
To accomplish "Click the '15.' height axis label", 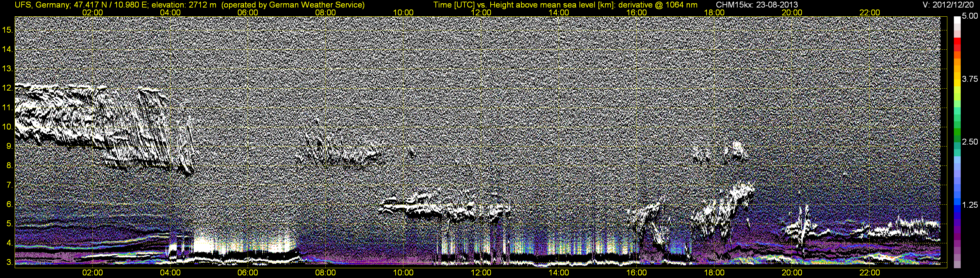I will tap(8, 30).
